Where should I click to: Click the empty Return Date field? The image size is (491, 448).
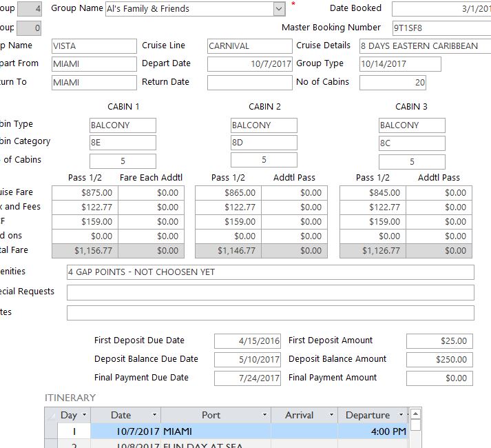coord(249,83)
